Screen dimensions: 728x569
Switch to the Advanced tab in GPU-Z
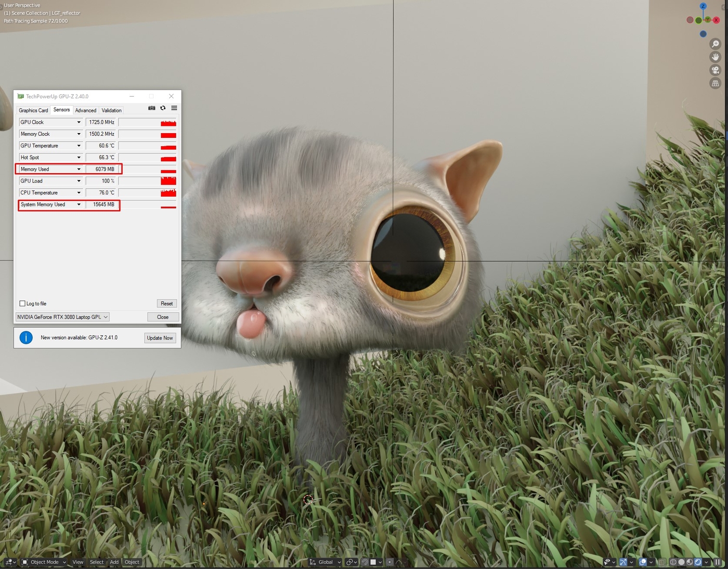pos(86,110)
